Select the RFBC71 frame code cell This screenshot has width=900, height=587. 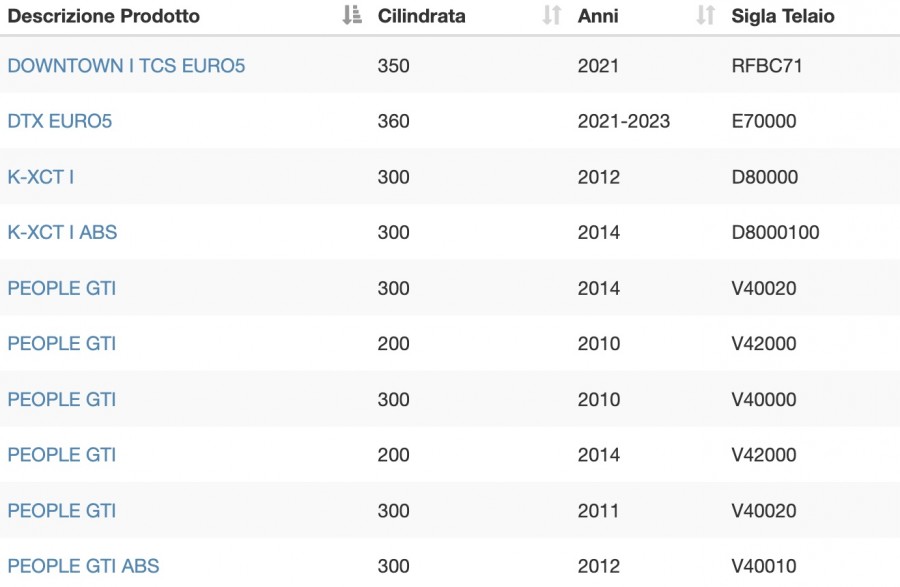(767, 66)
